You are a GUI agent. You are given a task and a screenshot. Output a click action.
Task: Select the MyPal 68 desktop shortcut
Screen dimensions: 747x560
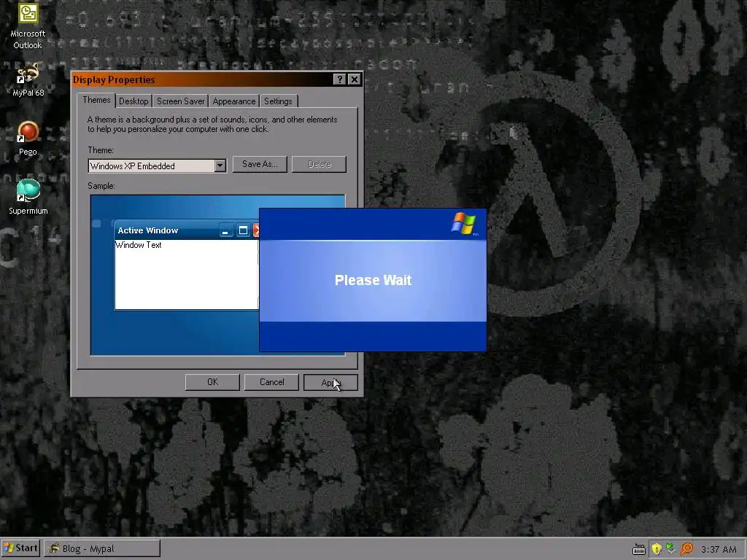[x=28, y=79]
